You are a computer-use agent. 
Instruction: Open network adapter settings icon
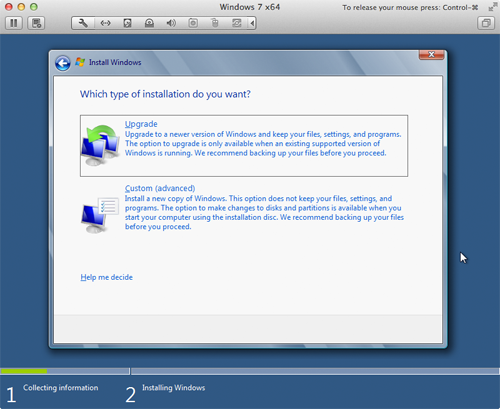coord(105,23)
